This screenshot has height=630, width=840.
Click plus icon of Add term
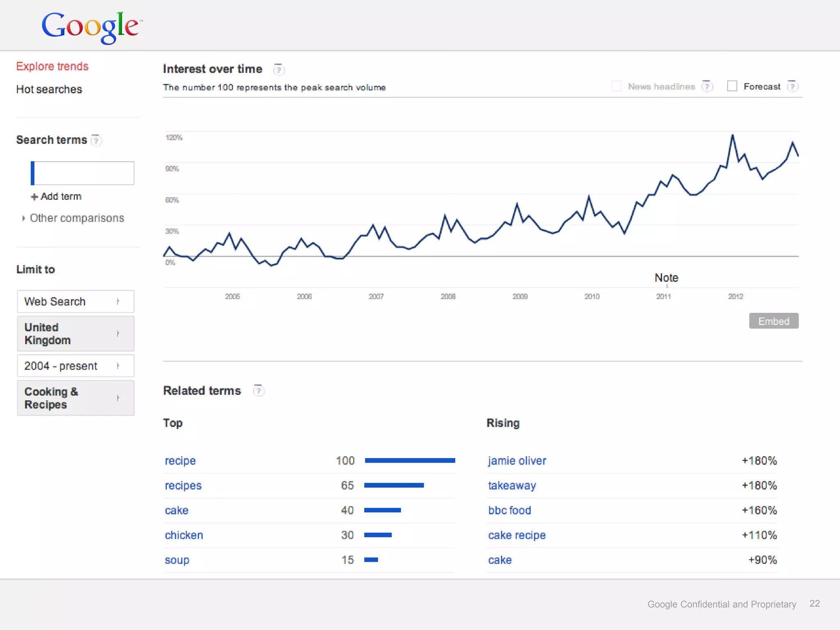coord(34,197)
